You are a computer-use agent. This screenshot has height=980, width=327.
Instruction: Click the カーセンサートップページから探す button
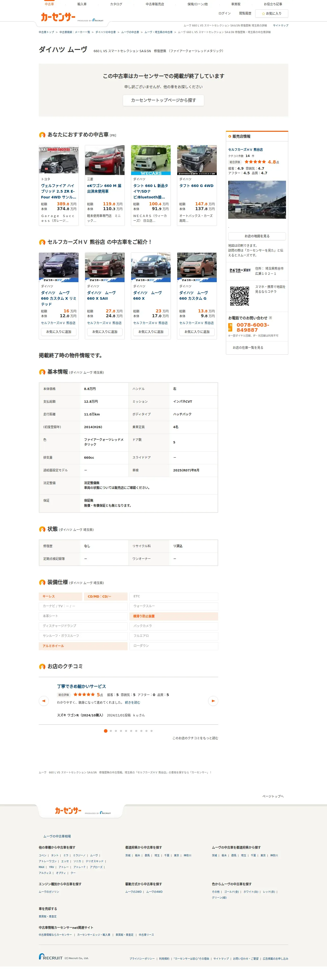pyautogui.click(x=163, y=100)
